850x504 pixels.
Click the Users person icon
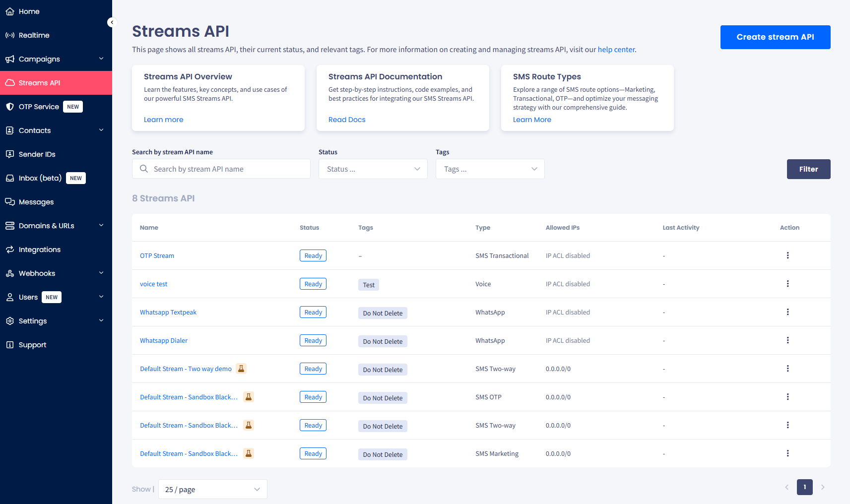10,297
